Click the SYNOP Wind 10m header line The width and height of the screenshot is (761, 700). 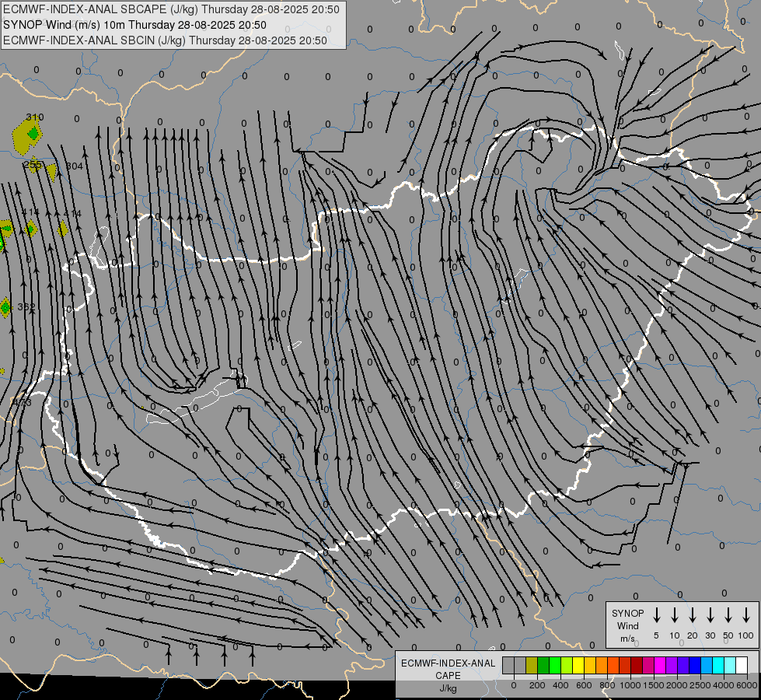(134, 25)
